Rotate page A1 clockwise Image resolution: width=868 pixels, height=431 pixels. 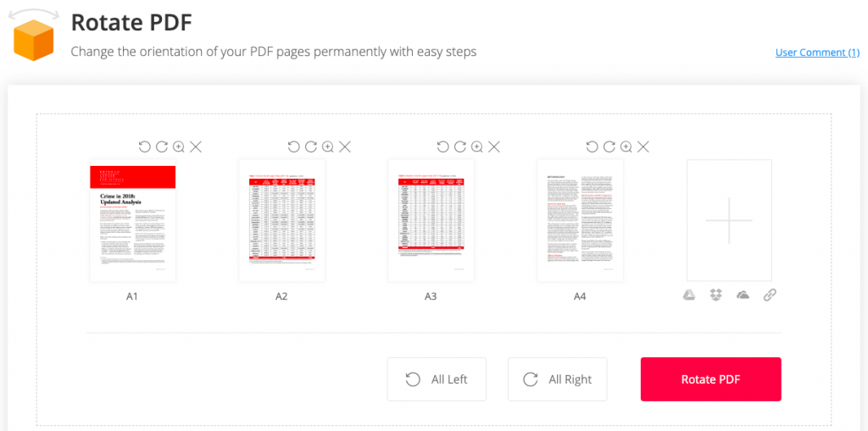162,146
